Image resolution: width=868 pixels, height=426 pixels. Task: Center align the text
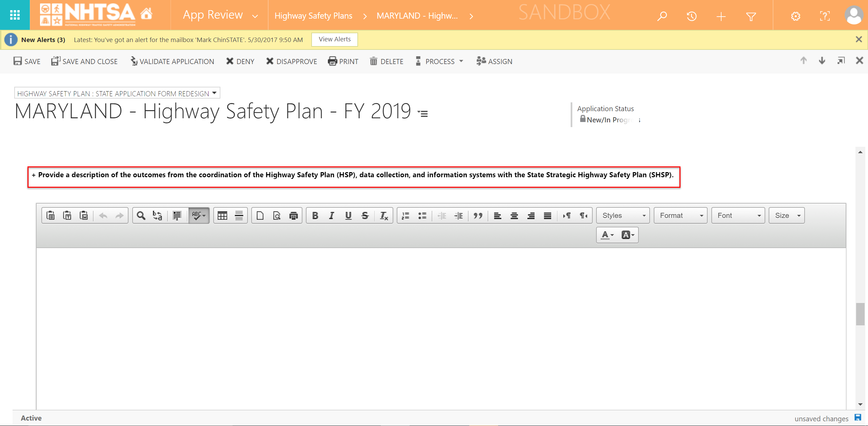(x=514, y=216)
